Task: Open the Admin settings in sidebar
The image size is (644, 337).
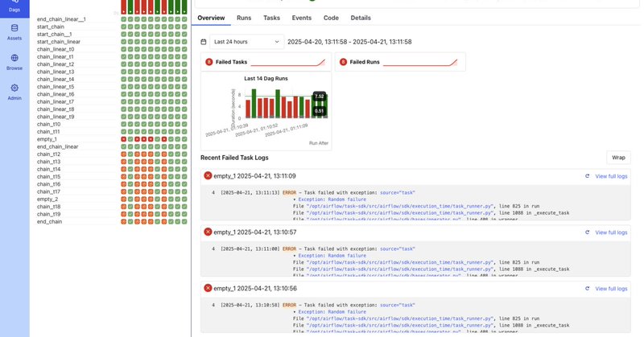Action: (x=14, y=92)
